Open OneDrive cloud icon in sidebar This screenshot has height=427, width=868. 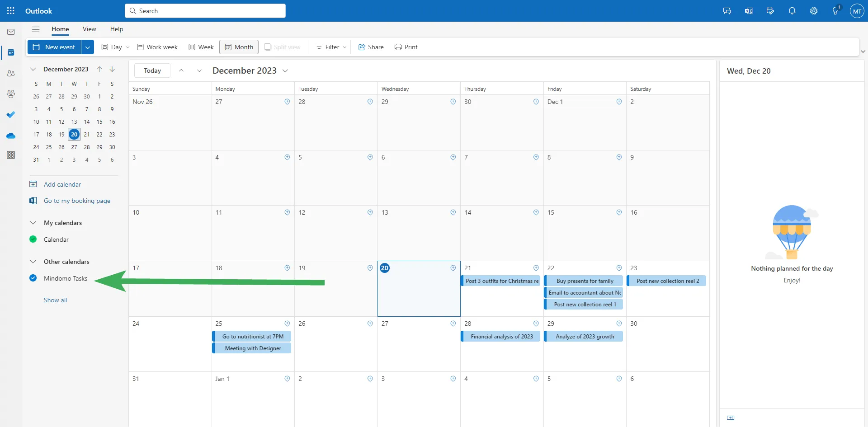point(11,136)
